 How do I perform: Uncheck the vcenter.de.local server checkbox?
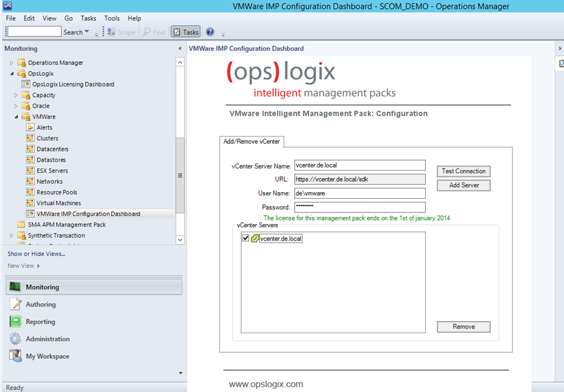point(246,238)
